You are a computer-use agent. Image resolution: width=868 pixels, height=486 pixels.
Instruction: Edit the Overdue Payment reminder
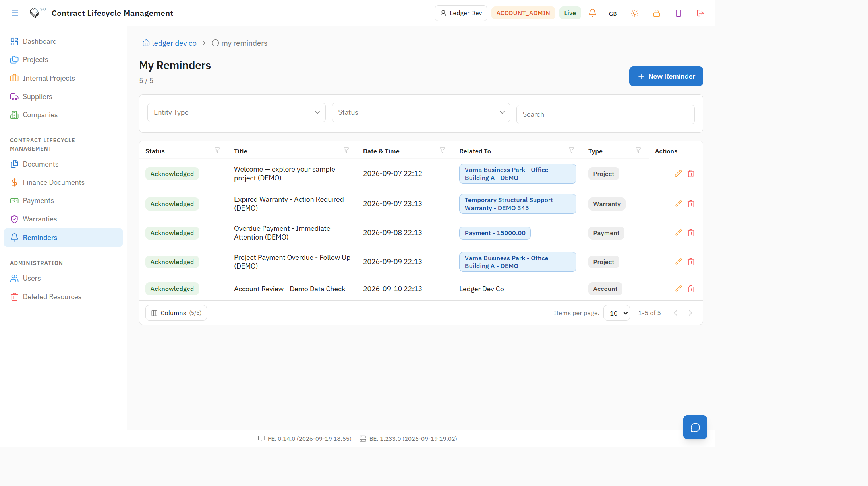click(678, 233)
